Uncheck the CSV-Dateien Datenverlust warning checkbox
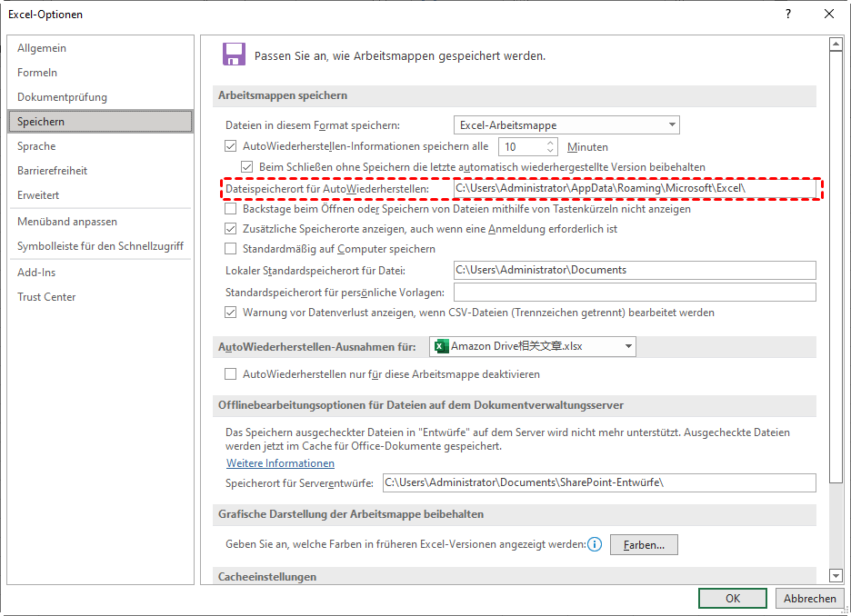The height and width of the screenshot is (616, 851). [x=231, y=313]
